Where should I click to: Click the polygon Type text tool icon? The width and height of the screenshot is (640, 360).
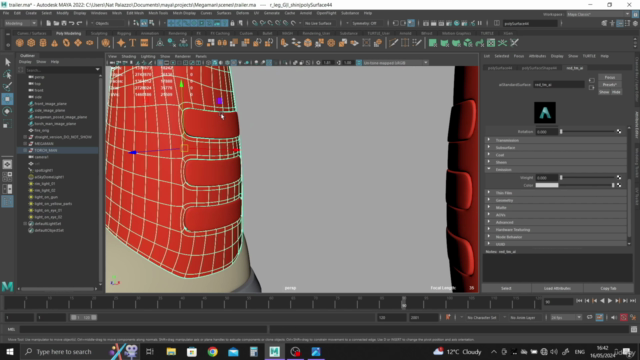pos(133,43)
